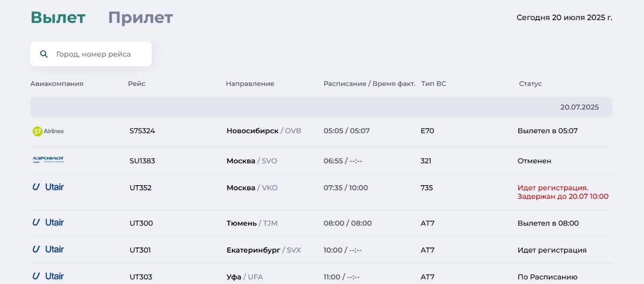Click the search magnifier icon
644x284 pixels.
[43, 54]
